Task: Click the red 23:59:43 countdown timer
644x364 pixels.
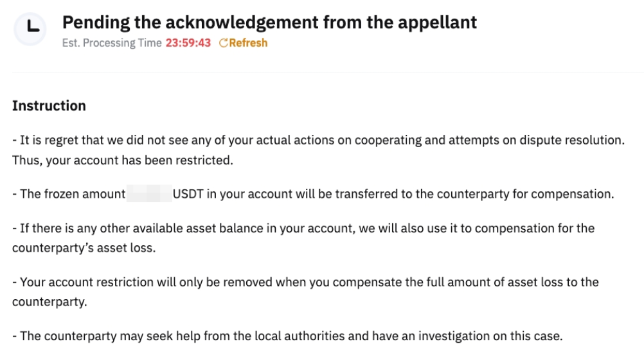Action: 188,43
